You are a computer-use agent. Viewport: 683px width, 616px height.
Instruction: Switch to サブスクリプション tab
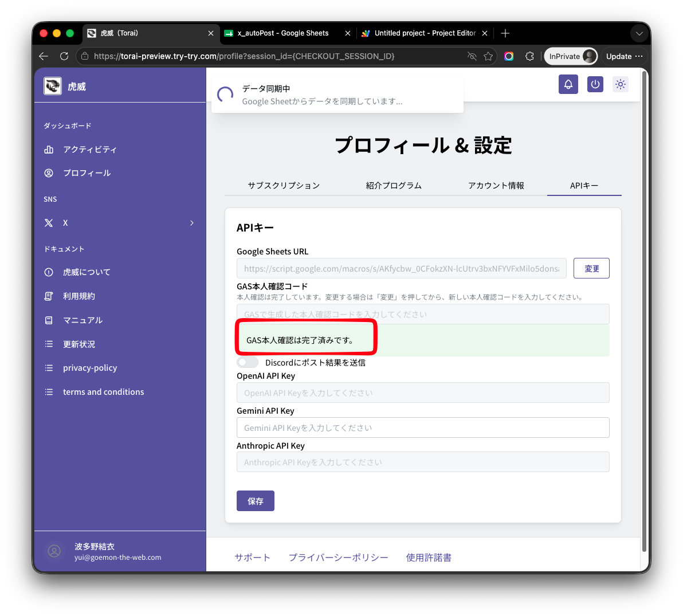pos(284,186)
